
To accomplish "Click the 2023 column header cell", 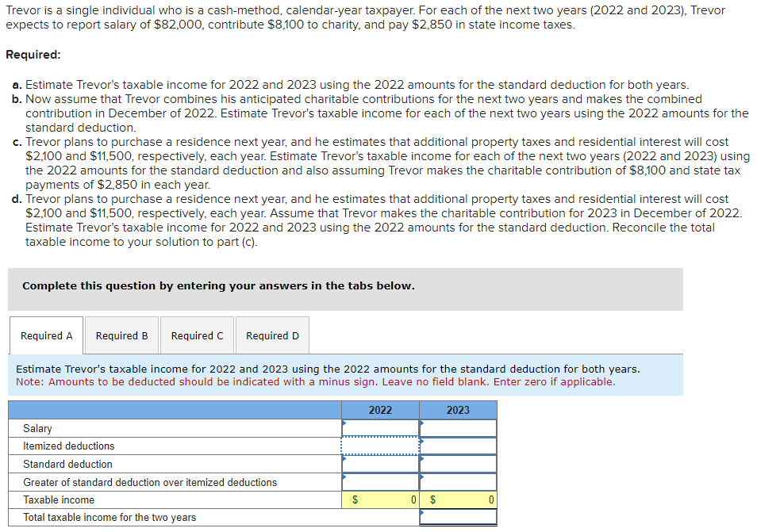I will 458,410.
